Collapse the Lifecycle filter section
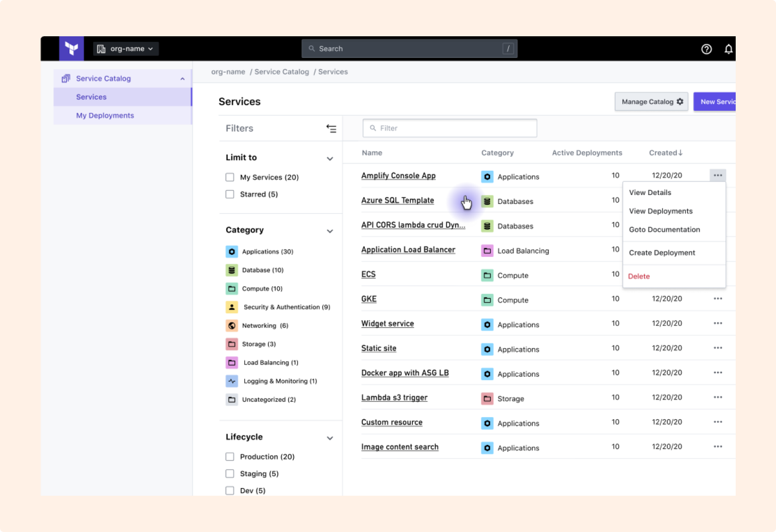 pos(330,438)
